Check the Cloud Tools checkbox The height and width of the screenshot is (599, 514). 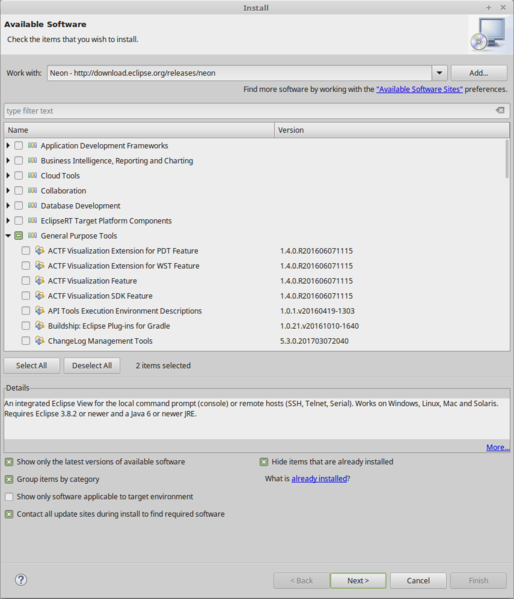pos(18,175)
